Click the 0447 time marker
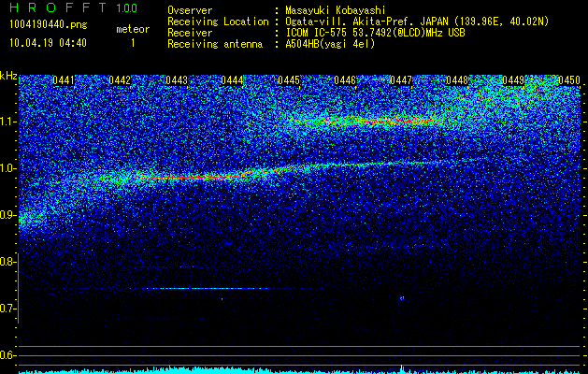This screenshot has width=588, height=374. pyautogui.click(x=401, y=80)
